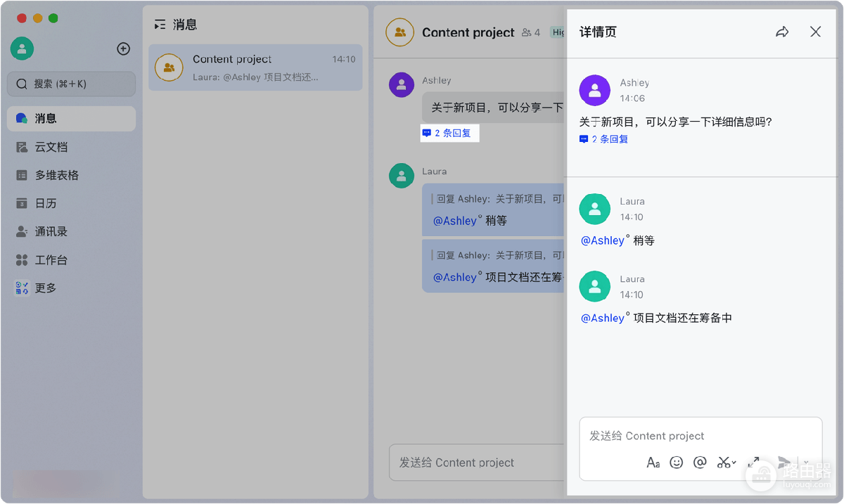The image size is (844, 504).
Task: Click Laura's avatar beside the 稍等 reply in detail panel
Action: 594,209
